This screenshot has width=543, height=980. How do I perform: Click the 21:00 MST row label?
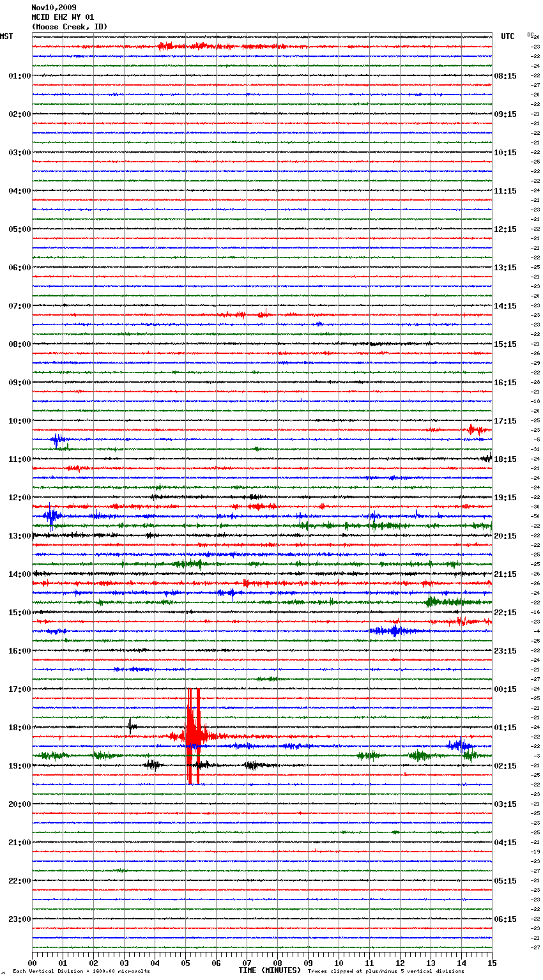pos(19,843)
